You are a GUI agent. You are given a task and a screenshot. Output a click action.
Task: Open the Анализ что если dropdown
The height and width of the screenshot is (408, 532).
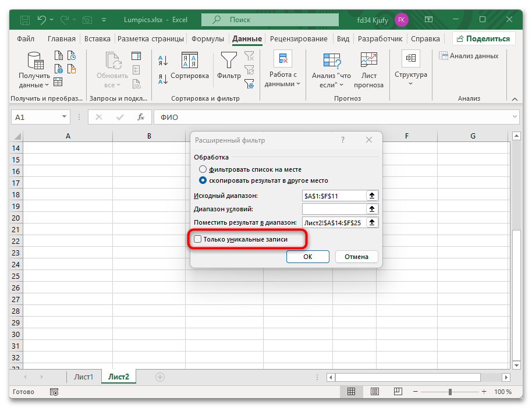(x=331, y=69)
